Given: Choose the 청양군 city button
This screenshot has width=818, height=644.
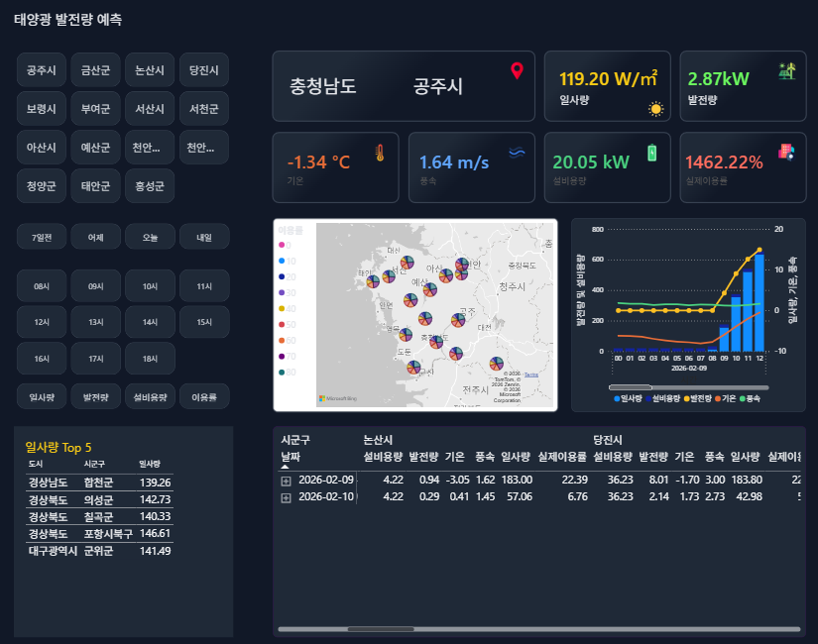Looking at the screenshot, I should (42, 185).
